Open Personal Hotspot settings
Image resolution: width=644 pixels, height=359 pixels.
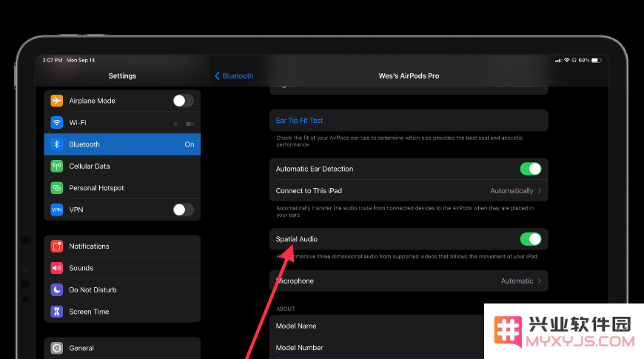click(x=122, y=188)
